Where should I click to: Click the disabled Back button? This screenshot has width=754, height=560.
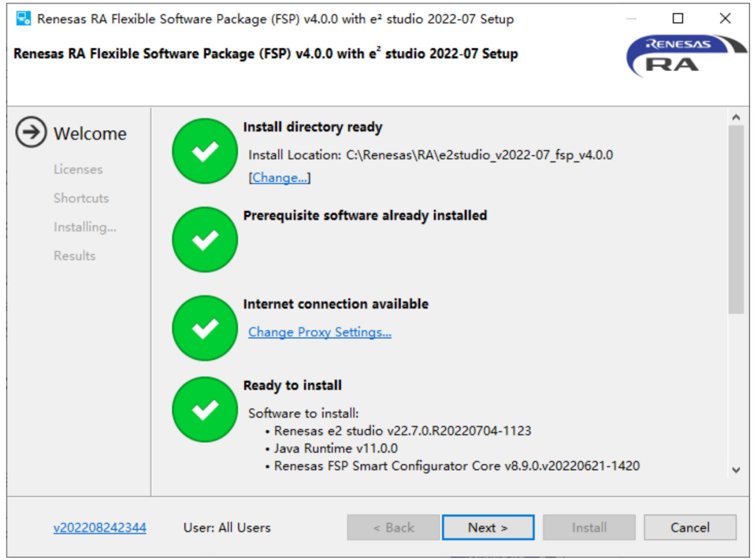click(393, 528)
